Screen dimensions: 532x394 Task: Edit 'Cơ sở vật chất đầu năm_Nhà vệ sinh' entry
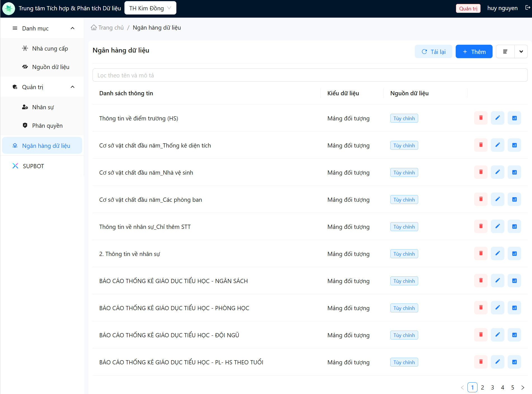coord(497,172)
